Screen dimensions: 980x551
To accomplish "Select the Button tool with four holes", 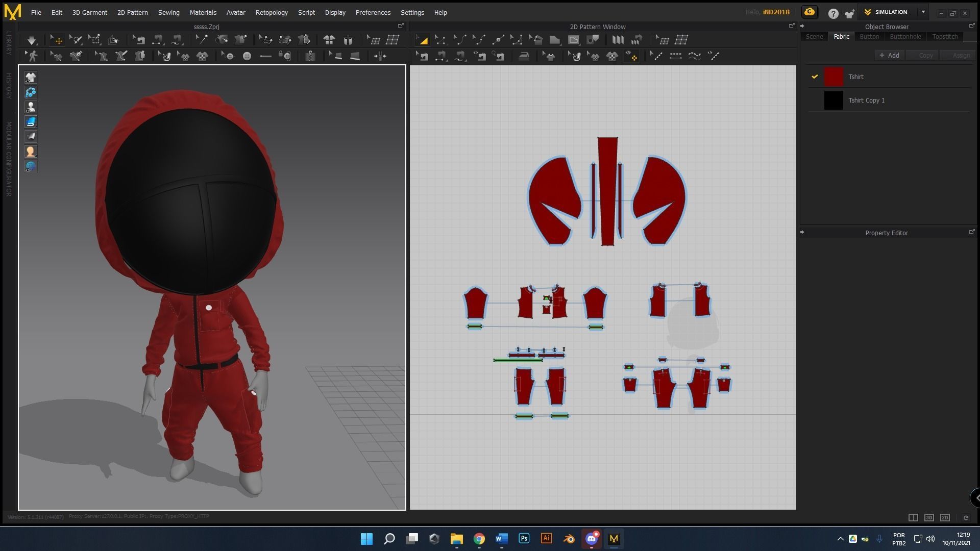I will (x=247, y=56).
